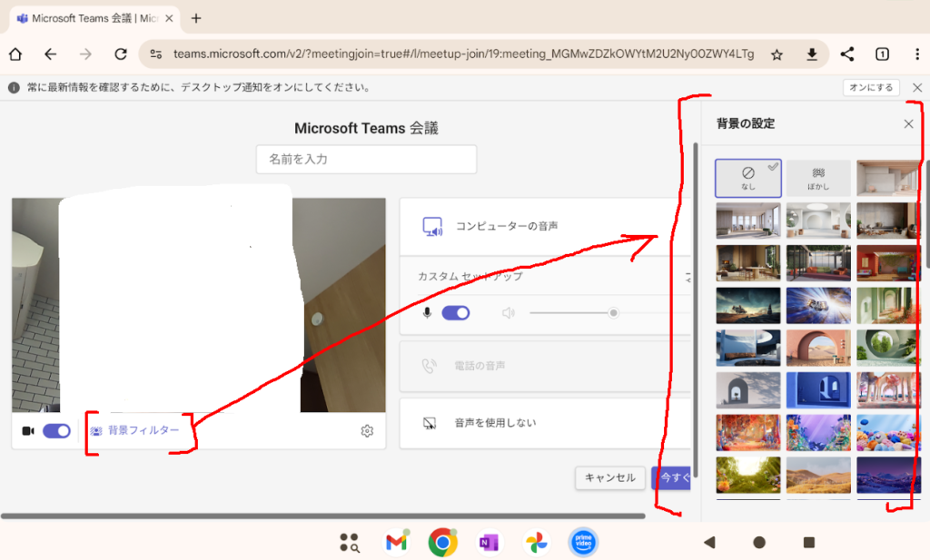Viewport: 930px width, 560px height.
Task: Dismiss the desktop notification banner
Action: 917,88
